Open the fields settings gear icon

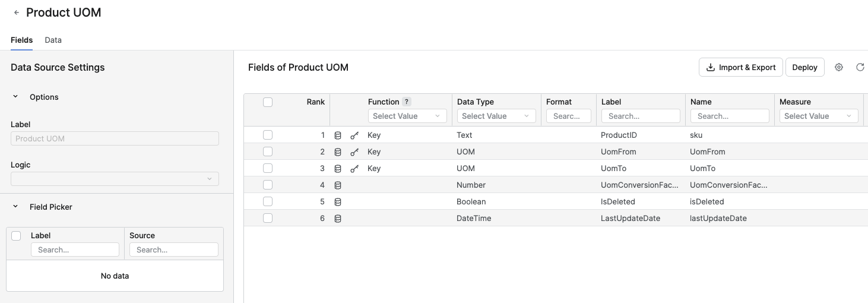(839, 67)
